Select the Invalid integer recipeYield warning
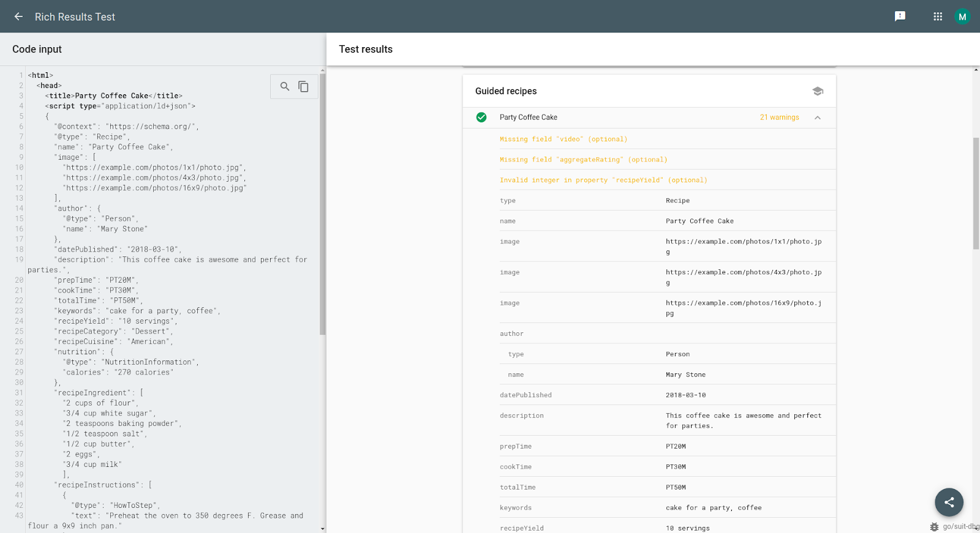 pos(603,181)
